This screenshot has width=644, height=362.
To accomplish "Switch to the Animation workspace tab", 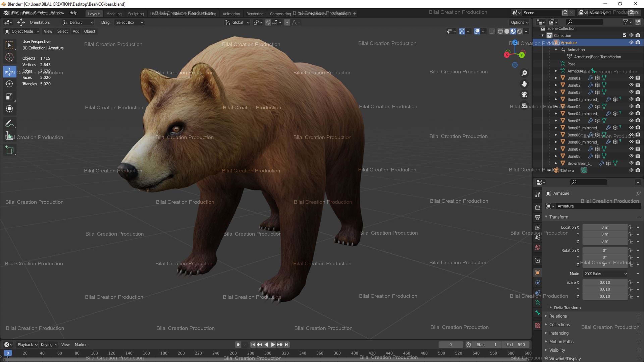I will pyautogui.click(x=231, y=14).
